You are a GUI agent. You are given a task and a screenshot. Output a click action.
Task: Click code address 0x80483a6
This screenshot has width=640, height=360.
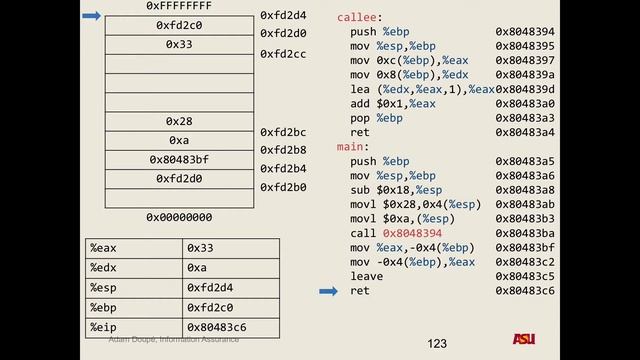525,176
